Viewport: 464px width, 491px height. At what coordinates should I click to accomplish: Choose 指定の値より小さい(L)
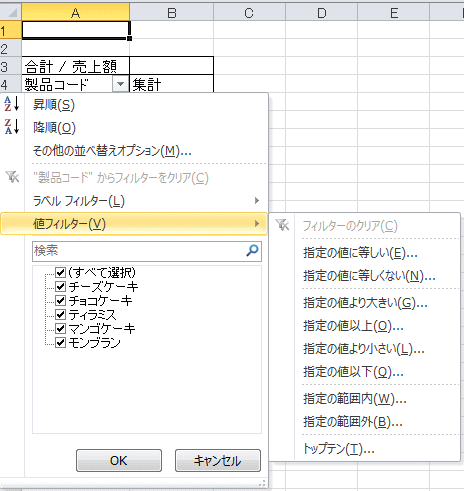[x=364, y=349]
